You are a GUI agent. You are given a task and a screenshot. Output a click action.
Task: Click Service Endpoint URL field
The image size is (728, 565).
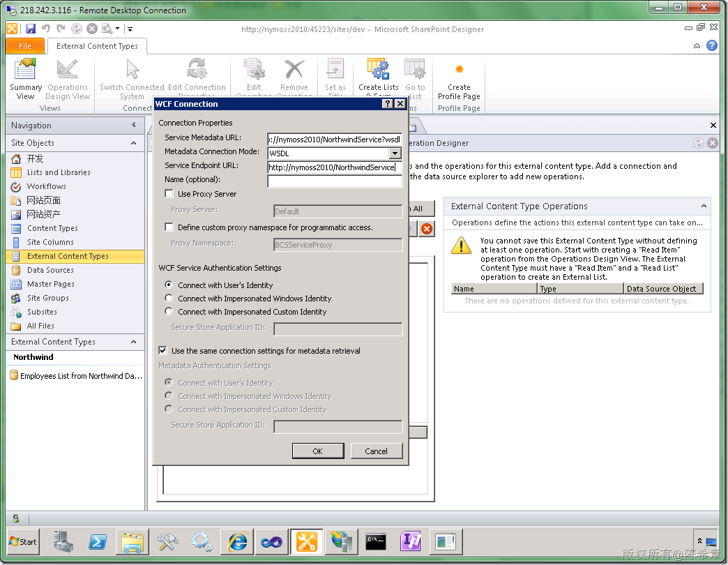[x=334, y=167]
